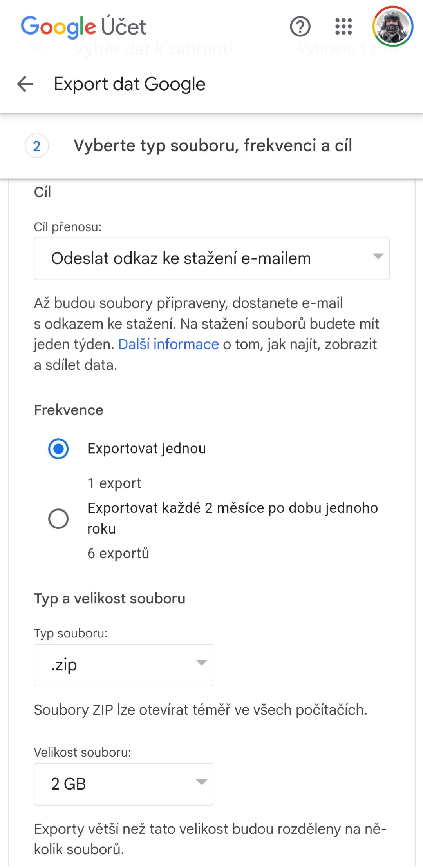Open the Google apps grid icon

point(343,27)
